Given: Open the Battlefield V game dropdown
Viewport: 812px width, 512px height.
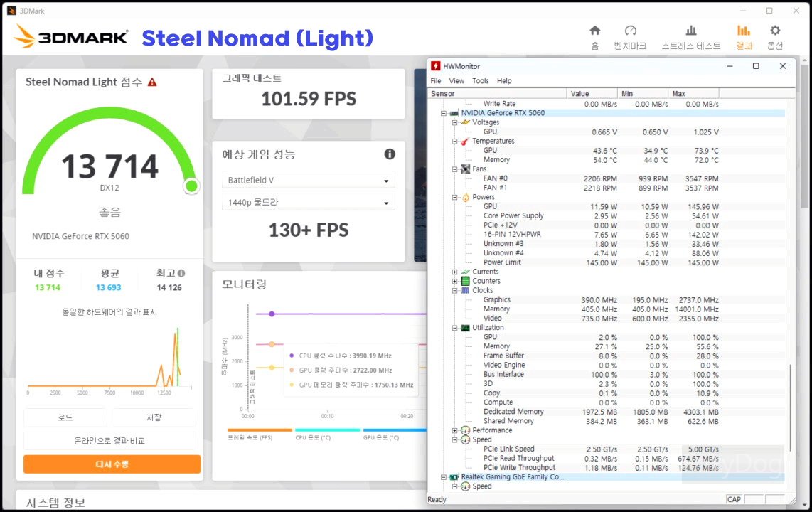Looking at the screenshot, I should [309, 180].
